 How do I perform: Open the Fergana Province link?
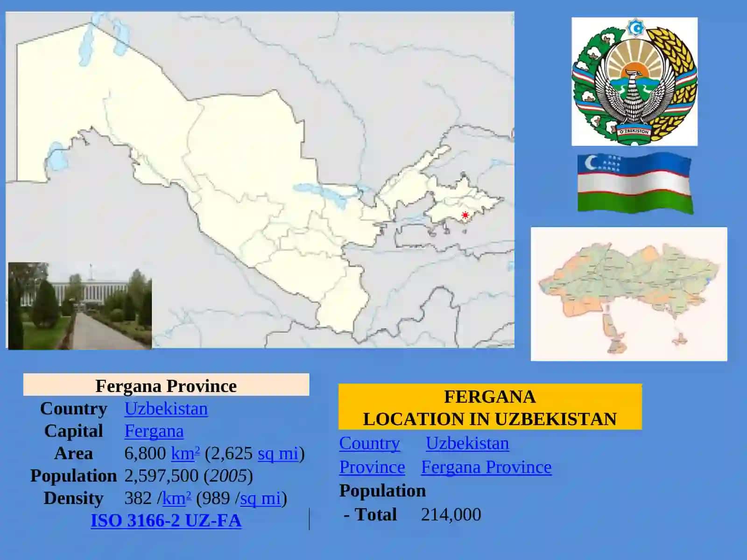coord(486,467)
